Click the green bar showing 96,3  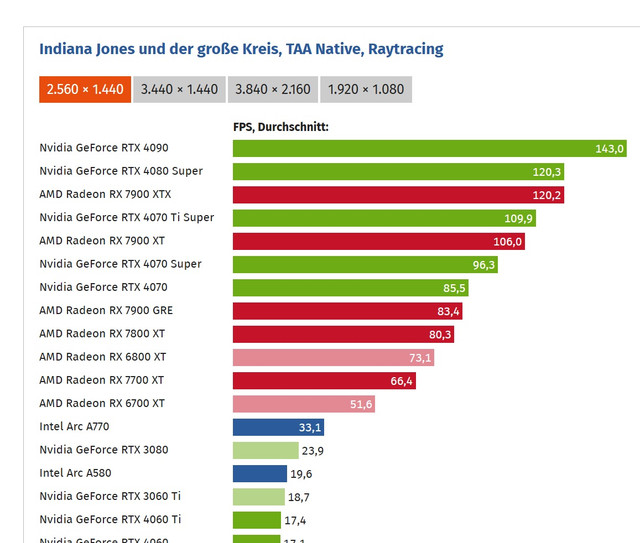[365, 265]
